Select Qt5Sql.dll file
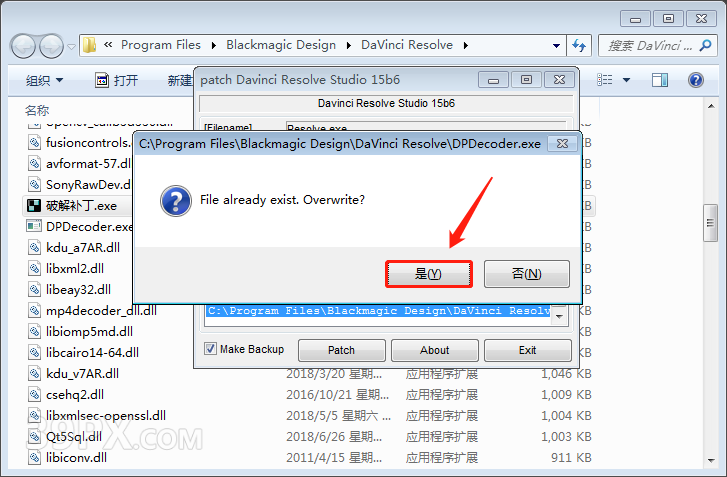This screenshot has height=477, width=727. [x=74, y=436]
